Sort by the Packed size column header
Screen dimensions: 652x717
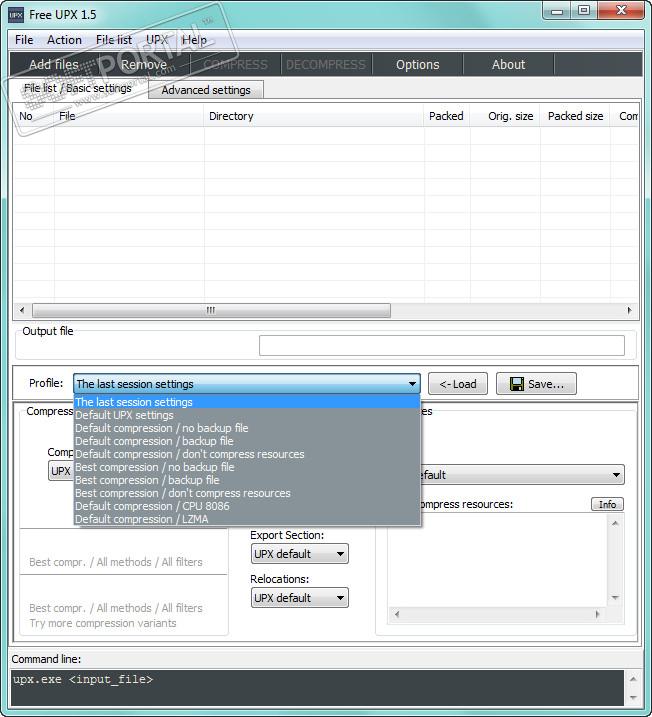[x=575, y=116]
